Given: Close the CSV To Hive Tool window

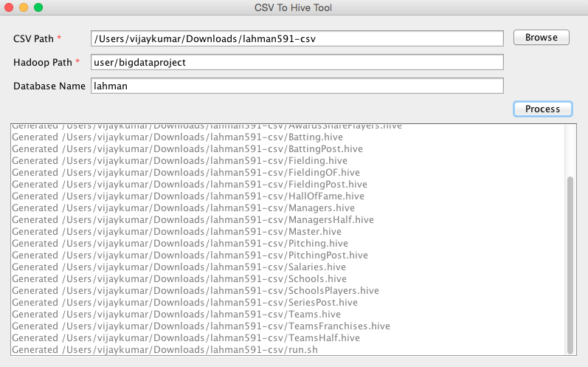Looking at the screenshot, I should click(9, 7).
